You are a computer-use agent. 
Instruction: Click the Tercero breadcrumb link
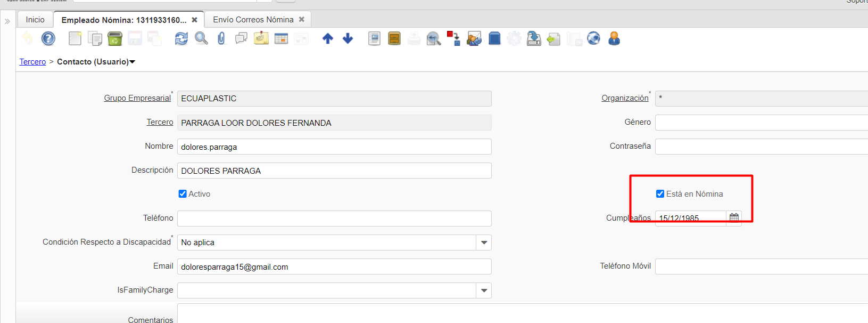(32, 62)
